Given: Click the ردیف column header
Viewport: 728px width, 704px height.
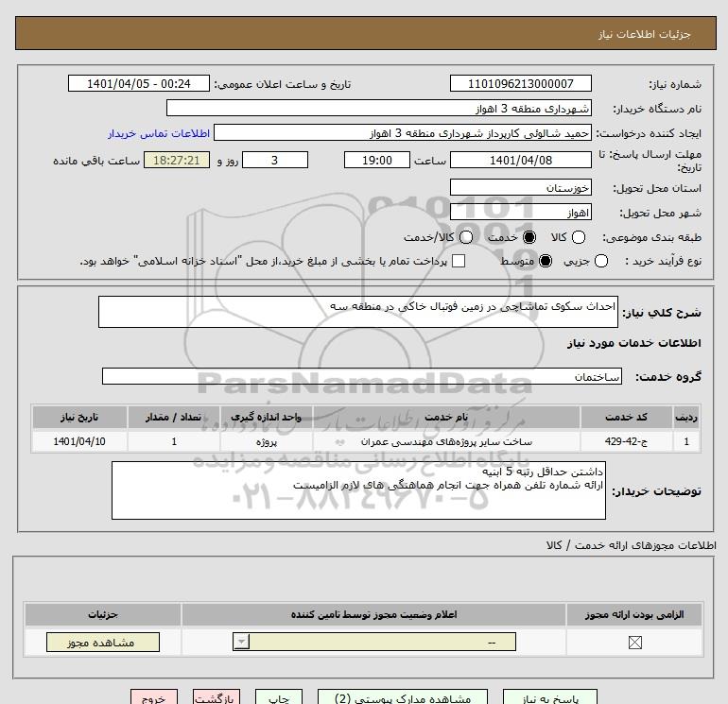Looking at the screenshot, I should tap(686, 417).
